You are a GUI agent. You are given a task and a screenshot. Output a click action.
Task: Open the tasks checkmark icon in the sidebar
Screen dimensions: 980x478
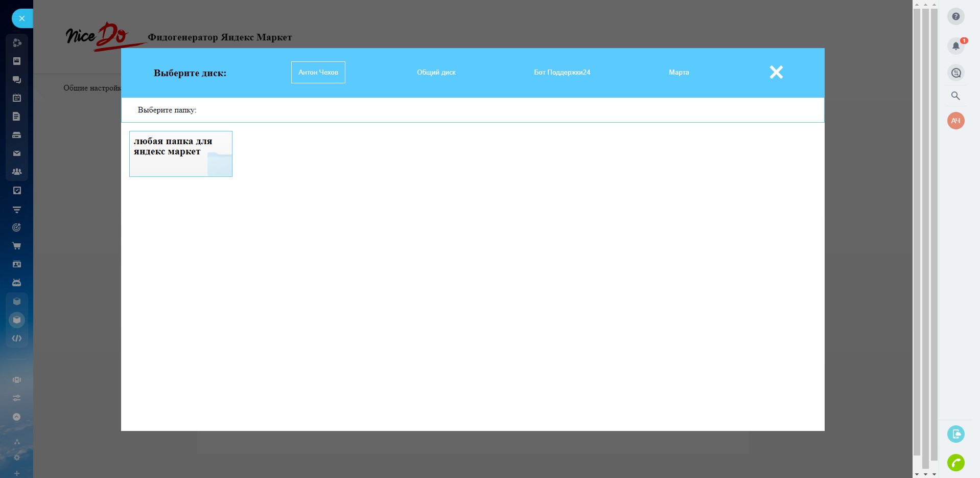coord(17,190)
